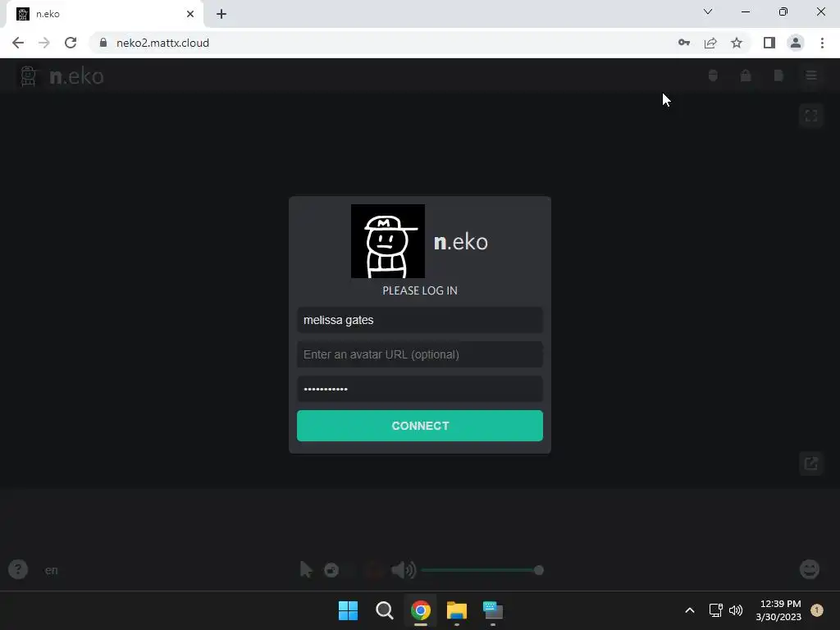Click the address bar neko2.mattx.cloud

point(163,43)
